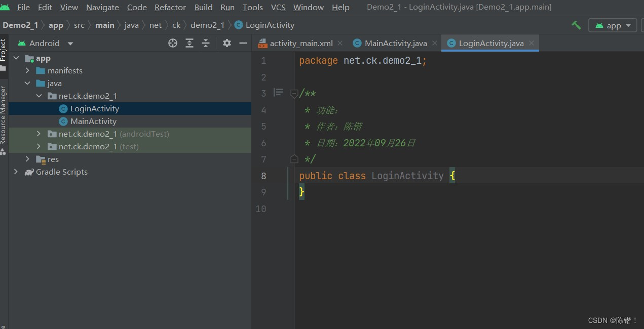This screenshot has width=644, height=329.
Task: Click the Make Project hammer icon
Action: [x=576, y=25]
